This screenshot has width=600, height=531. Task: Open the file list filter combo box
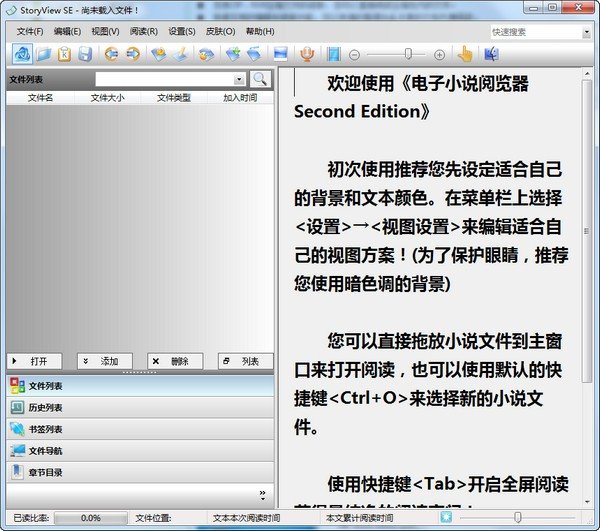(x=170, y=79)
